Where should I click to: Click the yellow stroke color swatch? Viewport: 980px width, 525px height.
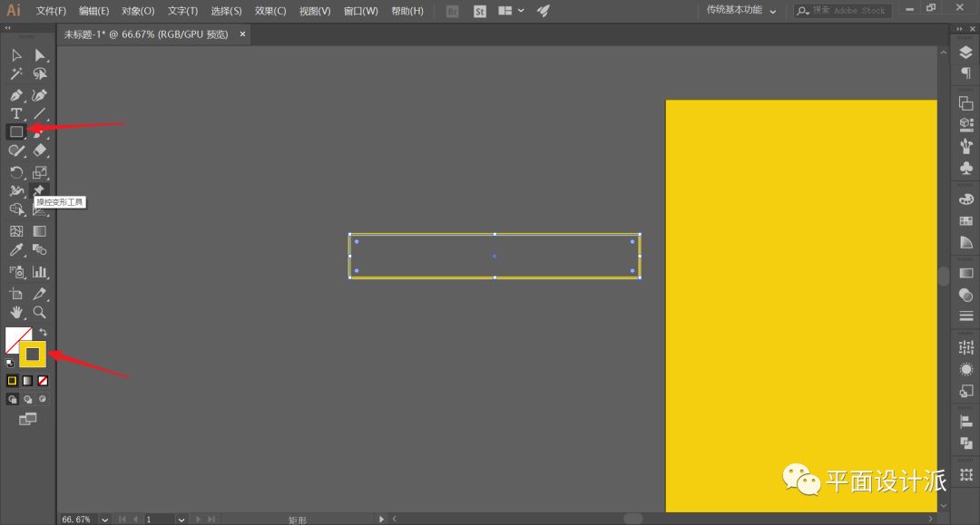pyautogui.click(x=33, y=354)
